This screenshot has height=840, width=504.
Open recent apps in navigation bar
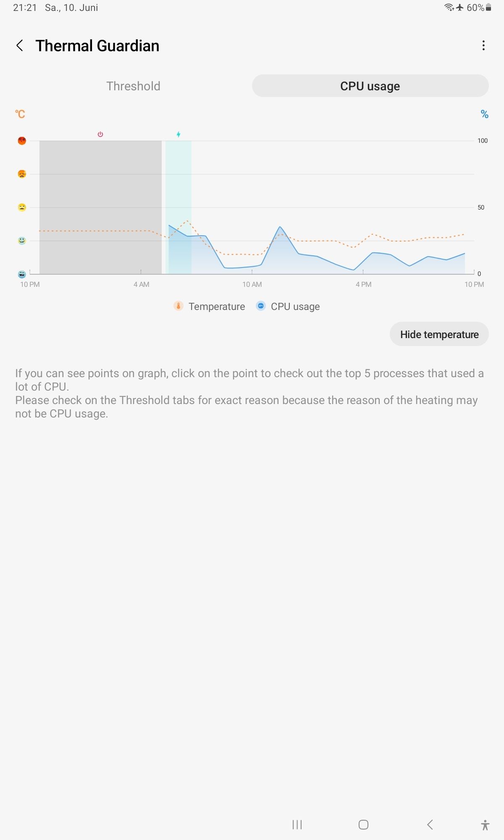point(297,824)
